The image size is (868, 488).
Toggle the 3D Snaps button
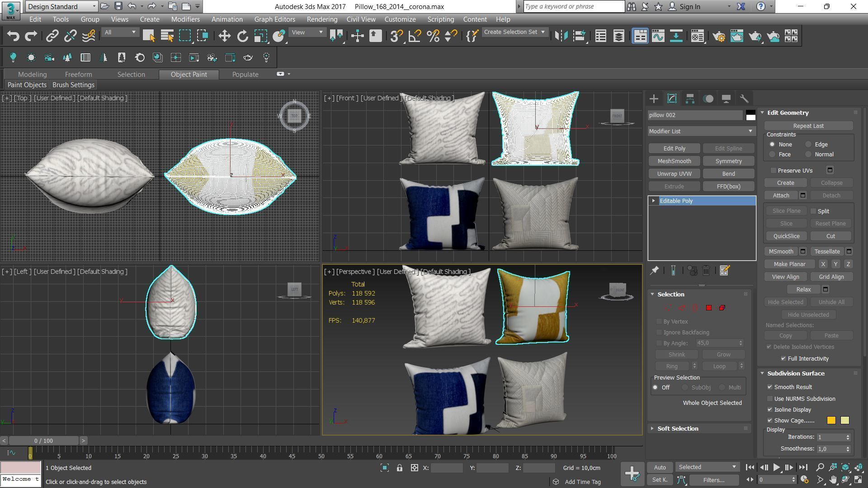pyautogui.click(x=396, y=36)
